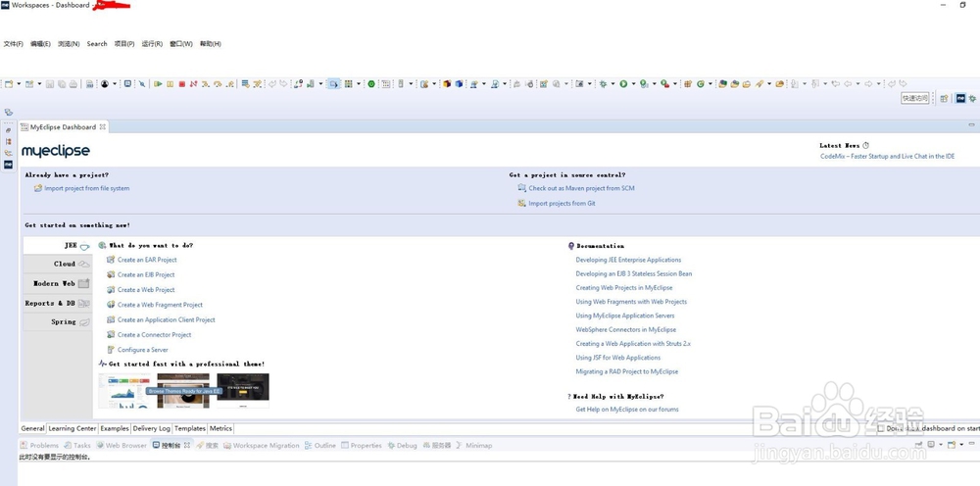Open the dropdown arrow beside Debug bug icon
The image size is (980, 486).
click(612, 83)
